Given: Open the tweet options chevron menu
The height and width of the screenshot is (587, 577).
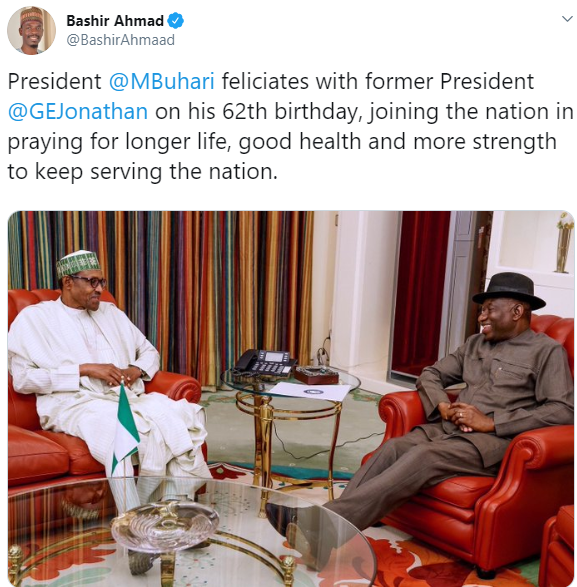Looking at the screenshot, I should point(567,19).
